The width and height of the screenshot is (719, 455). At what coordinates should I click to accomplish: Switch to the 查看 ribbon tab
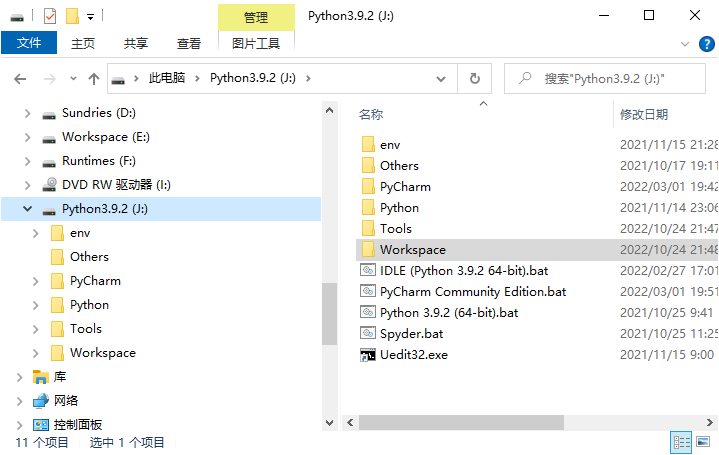point(189,43)
